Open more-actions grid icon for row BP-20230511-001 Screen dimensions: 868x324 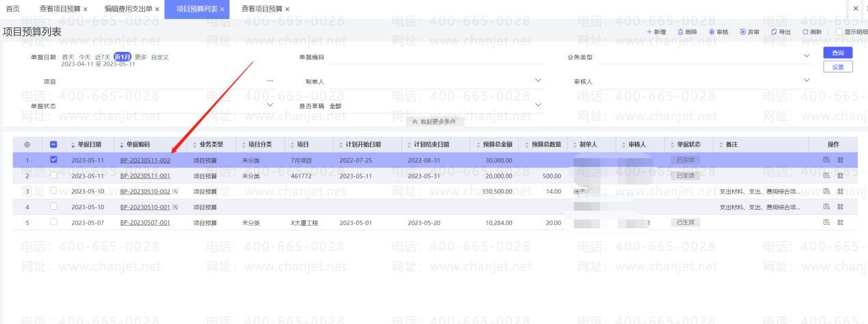click(840, 176)
